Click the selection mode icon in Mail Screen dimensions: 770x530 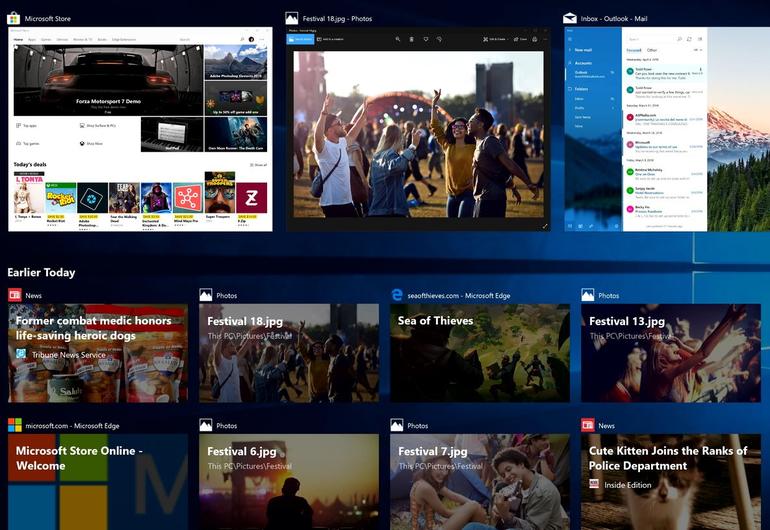700,39
